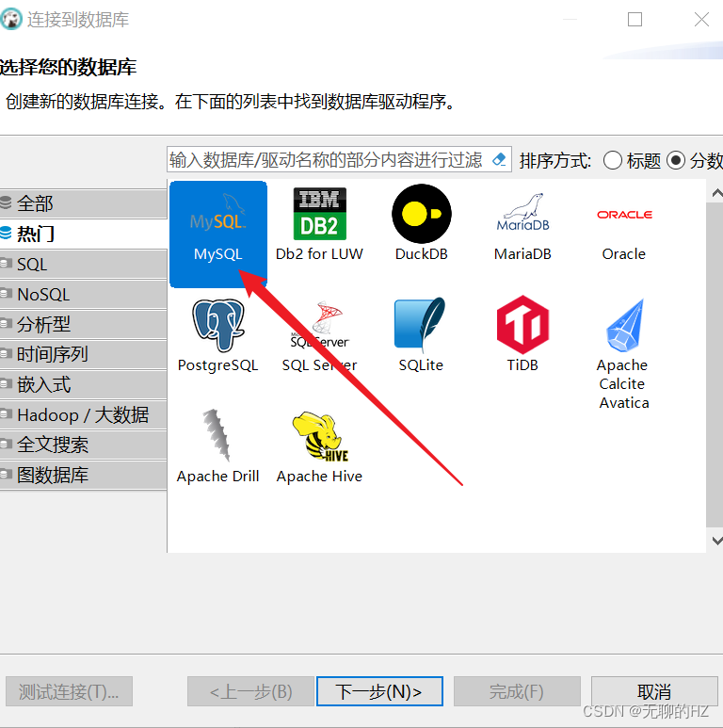Select the MySQL database driver
This screenshot has height=728, width=723.
coord(218,235)
